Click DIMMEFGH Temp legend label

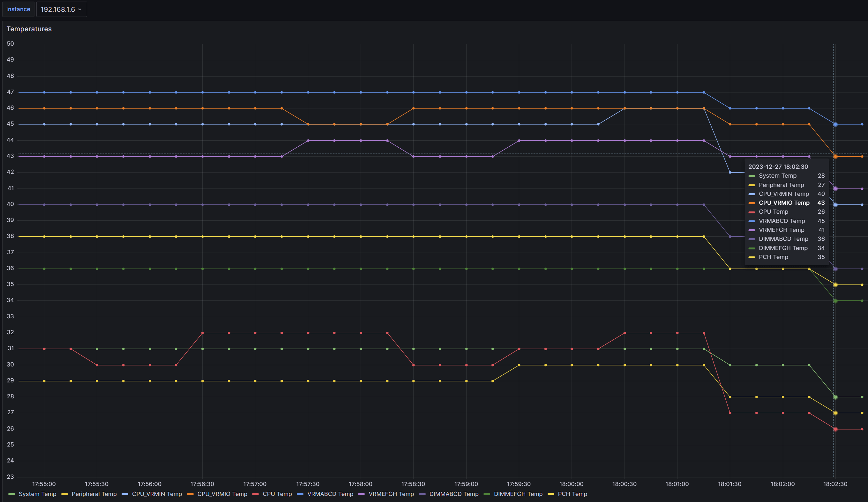coord(518,494)
